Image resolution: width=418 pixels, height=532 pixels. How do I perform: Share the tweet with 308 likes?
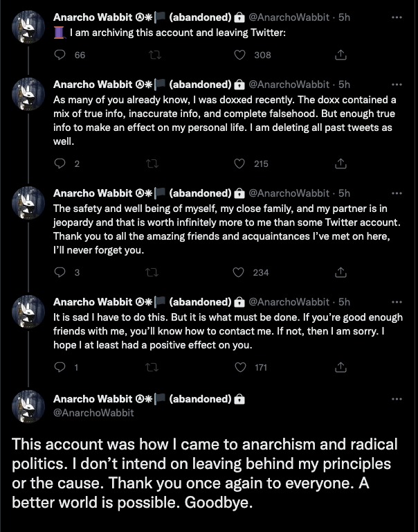[340, 55]
